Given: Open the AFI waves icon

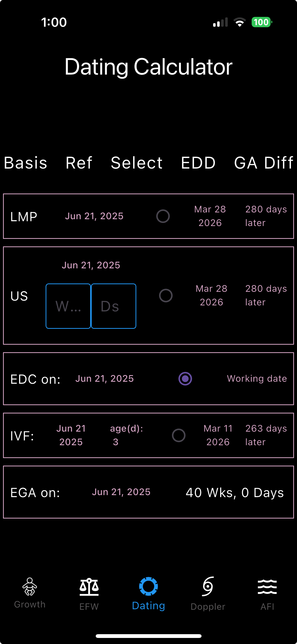Looking at the screenshot, I should tap(267, 587).
